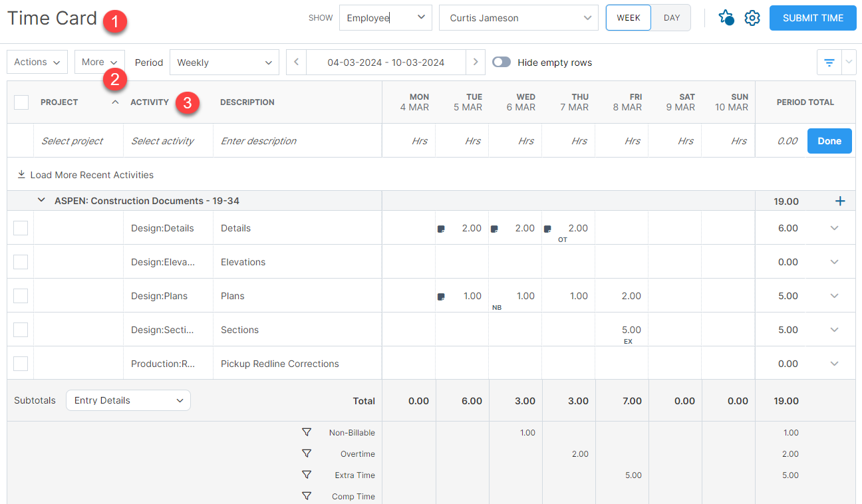
Task: Collapse the ASPEN Construction Documents group
Action: click(x=41, y=201)
